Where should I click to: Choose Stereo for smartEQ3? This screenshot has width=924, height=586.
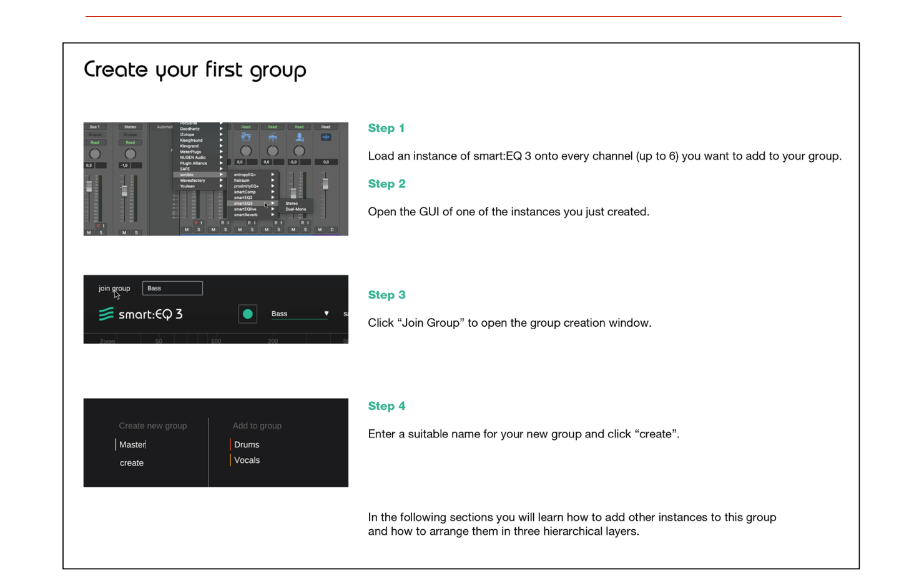[292, 203]
